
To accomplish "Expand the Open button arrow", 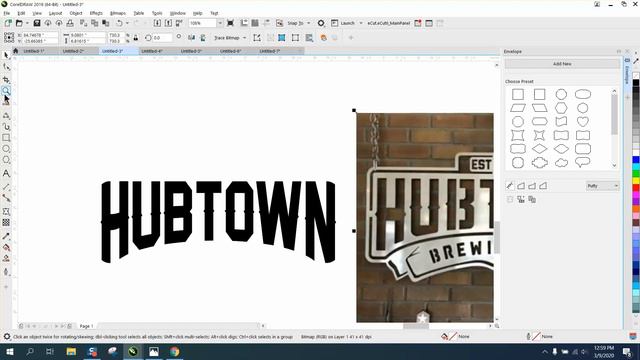I will [27, 23].
